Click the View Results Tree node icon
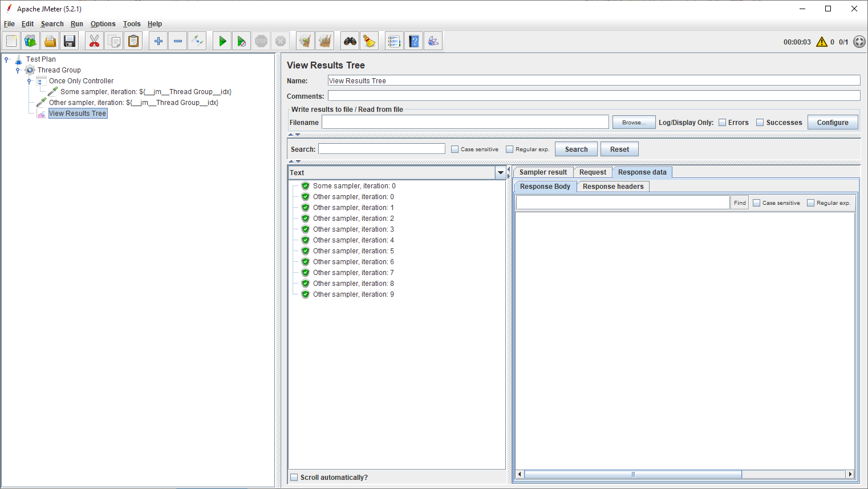 42,114
